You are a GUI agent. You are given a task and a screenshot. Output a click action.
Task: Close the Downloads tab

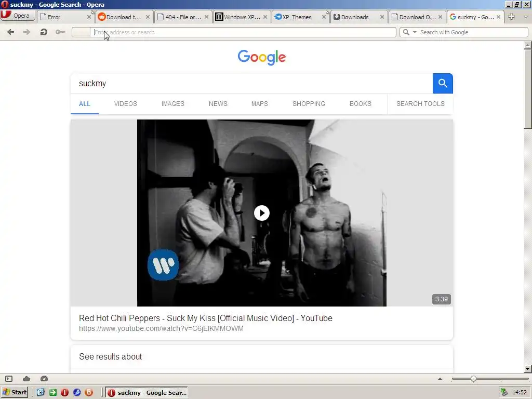tap(382, 17)
